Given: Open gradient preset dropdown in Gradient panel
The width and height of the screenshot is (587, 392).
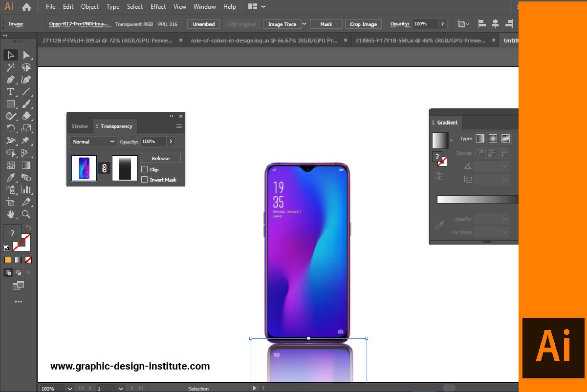Looking at the screenshot, I should pos(451,141).
